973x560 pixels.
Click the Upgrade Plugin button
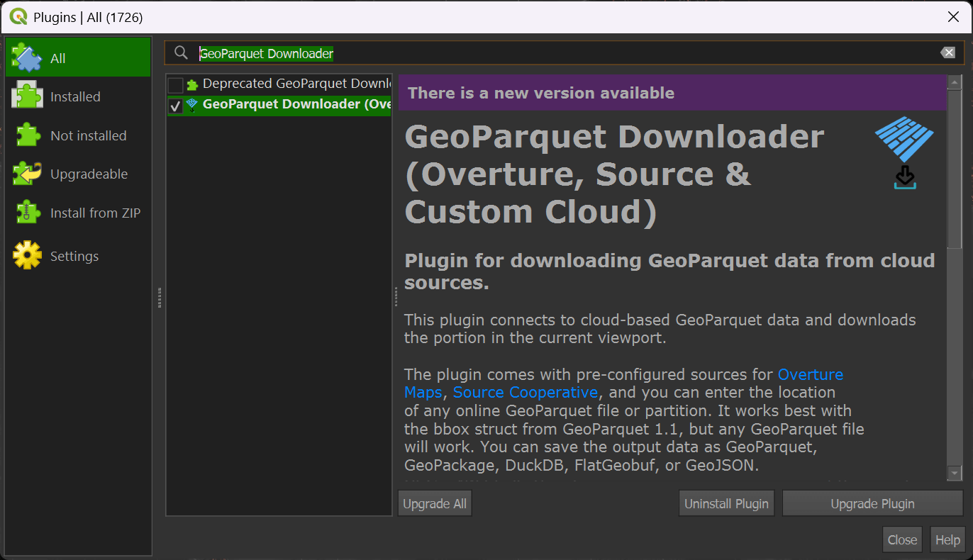(872, 504)
